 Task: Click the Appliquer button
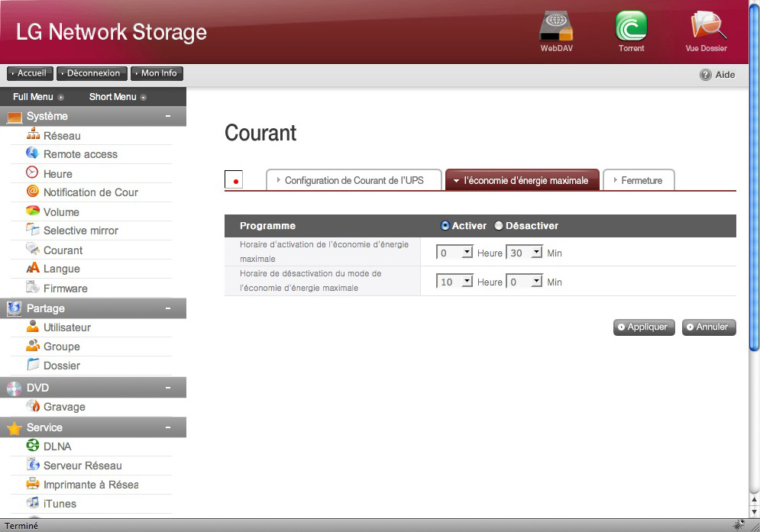tap(644, 327)
